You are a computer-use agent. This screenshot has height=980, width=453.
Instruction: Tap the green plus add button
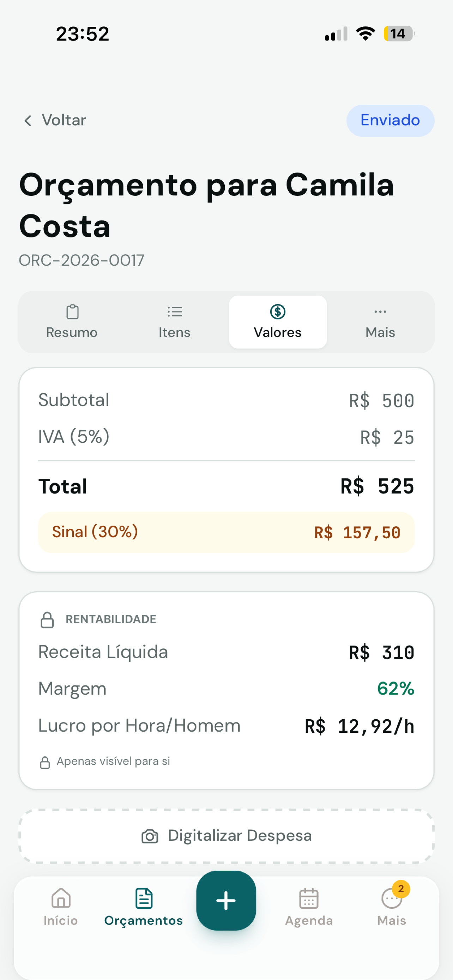pos(226,901)
